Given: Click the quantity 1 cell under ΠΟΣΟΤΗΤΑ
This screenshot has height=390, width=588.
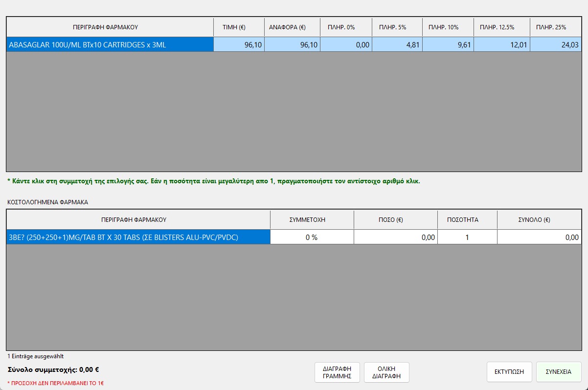Looking at the screenshot, I should pyautogui.click(x=468, y=237).
